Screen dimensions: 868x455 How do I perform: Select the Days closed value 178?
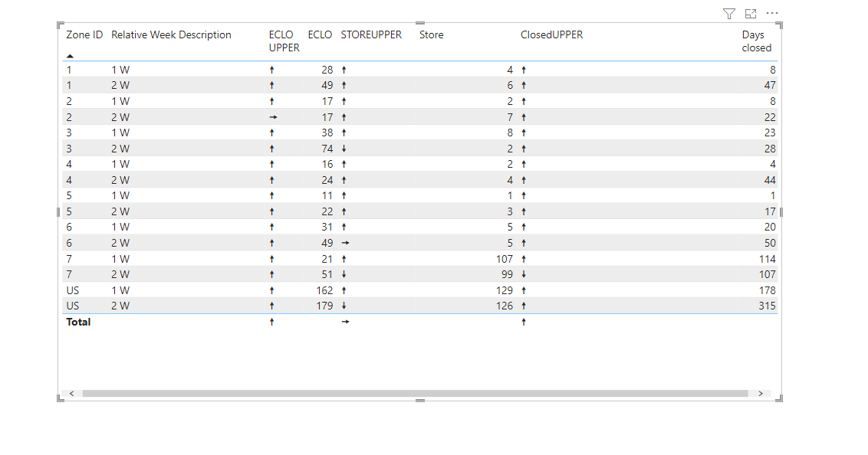click(768, 290)
